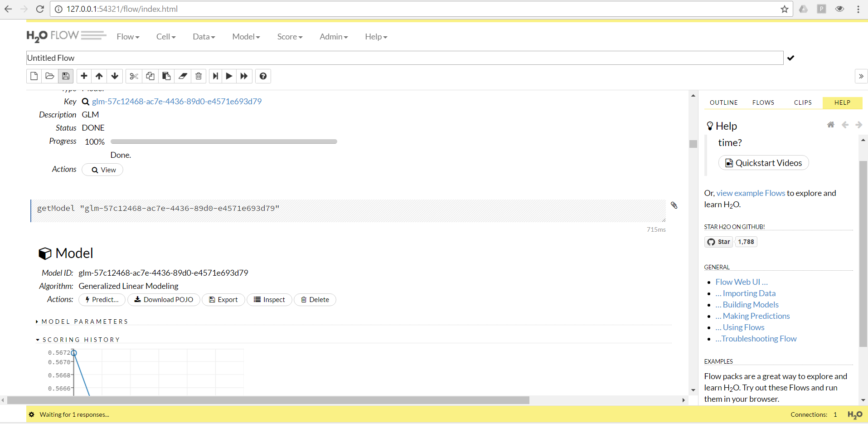This screenshot has height=424, width=868.
Task: Go back in the Help panel
Action: coord(845,125)
